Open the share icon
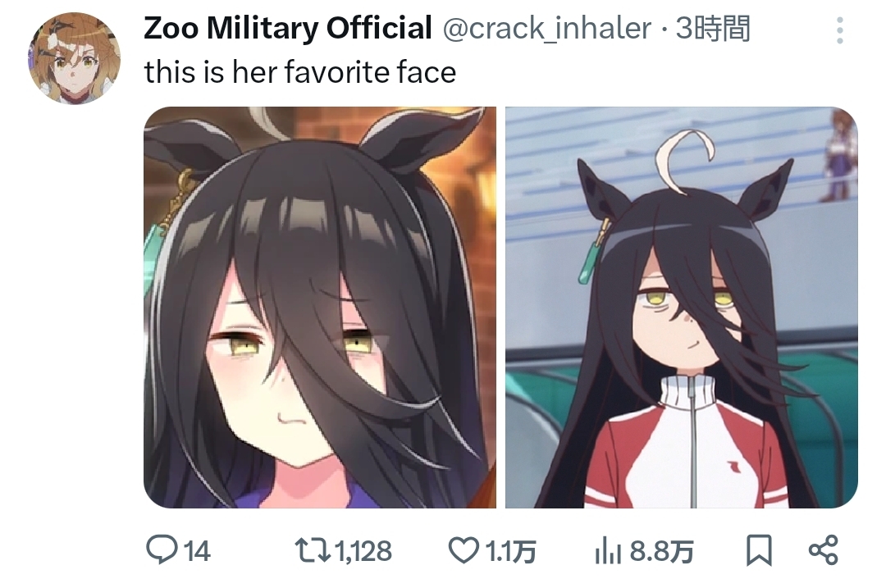Image resolution: width=886 pixels, height=588 pixels. tap(824, 549)
